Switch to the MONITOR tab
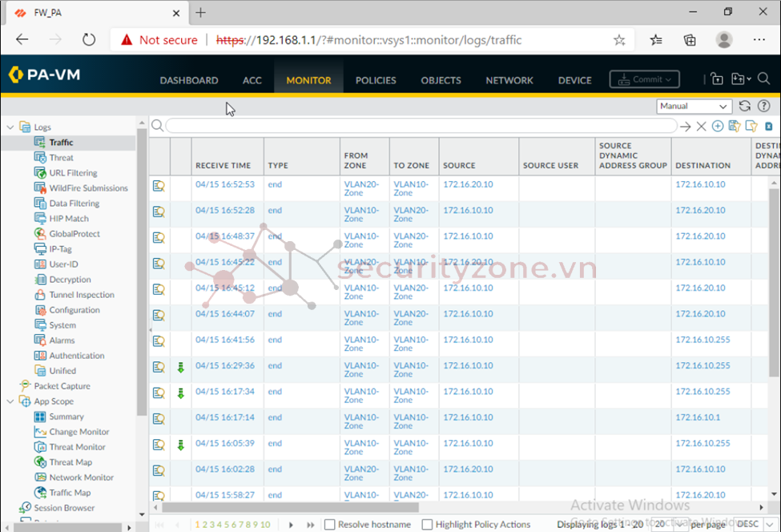 (309, 80)
